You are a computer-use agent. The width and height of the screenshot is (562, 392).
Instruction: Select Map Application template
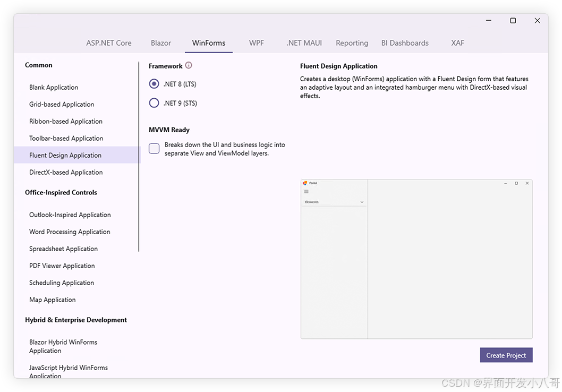pyautogui.click(x=77, y=300)
